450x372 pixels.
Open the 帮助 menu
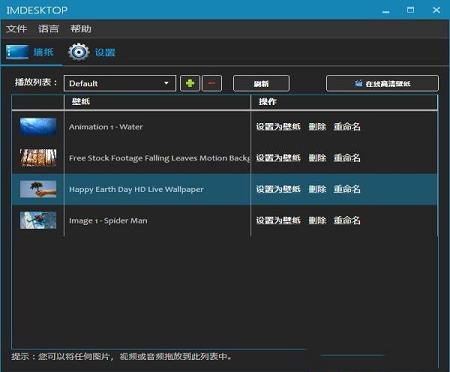[81, 29]
